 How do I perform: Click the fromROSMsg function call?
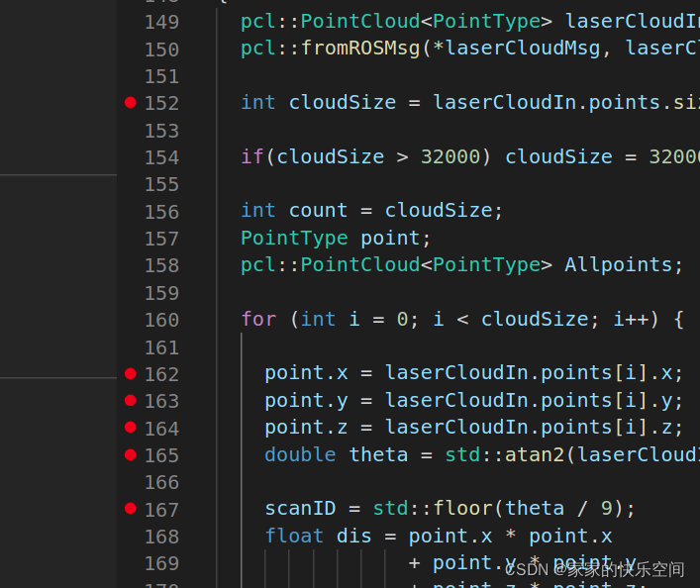[x=360, y=49]
